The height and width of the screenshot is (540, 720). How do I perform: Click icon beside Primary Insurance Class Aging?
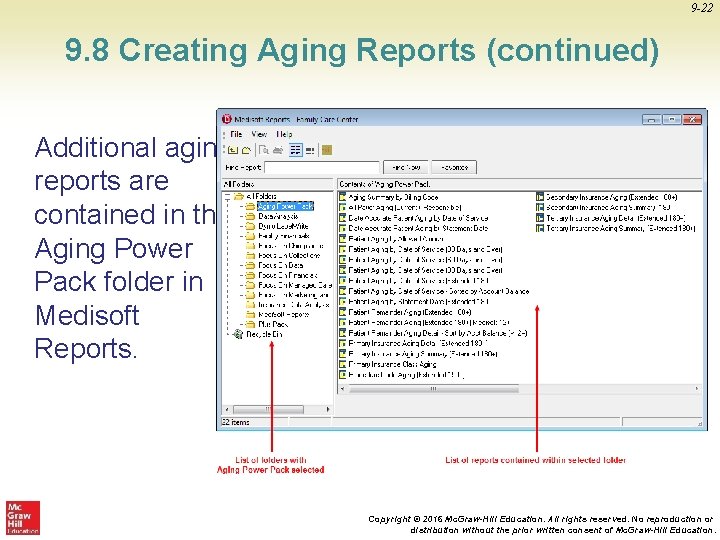(343, 364)
